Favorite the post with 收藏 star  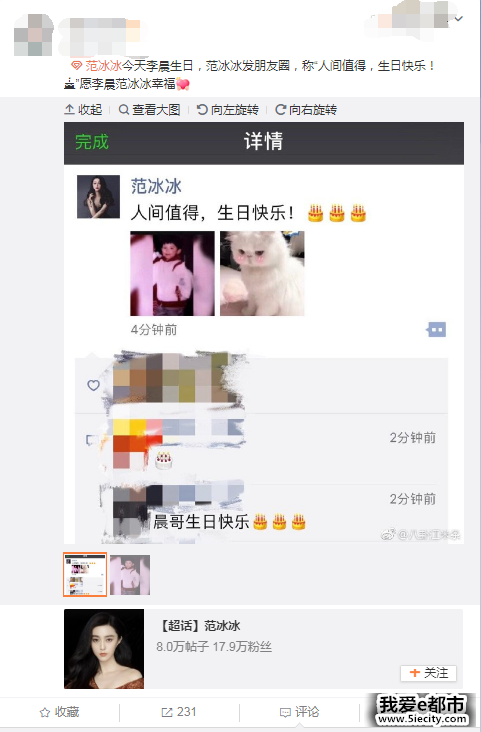(59, 712)
